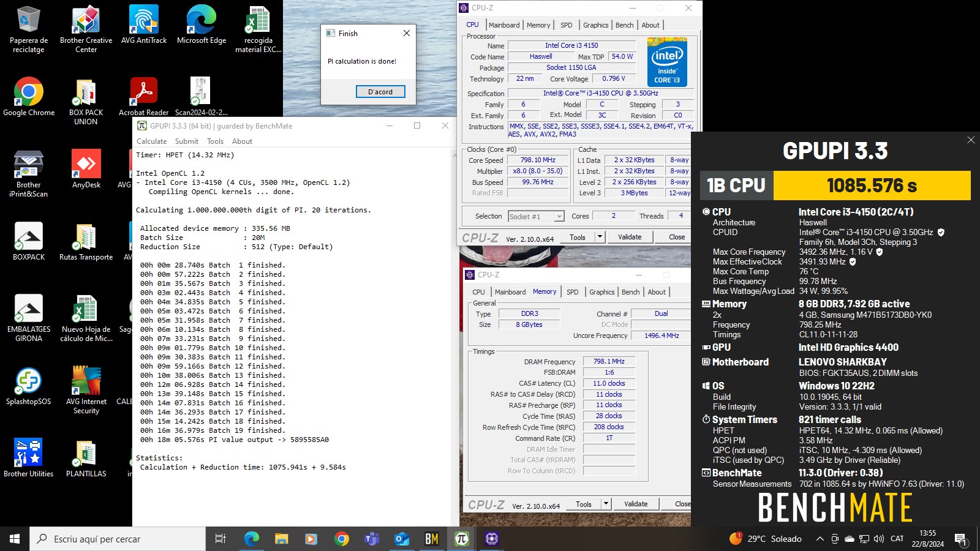The image size is (980, 551).
Task: Click Validate button in bottom CPU-Z
Action: (x=636, y=504)
